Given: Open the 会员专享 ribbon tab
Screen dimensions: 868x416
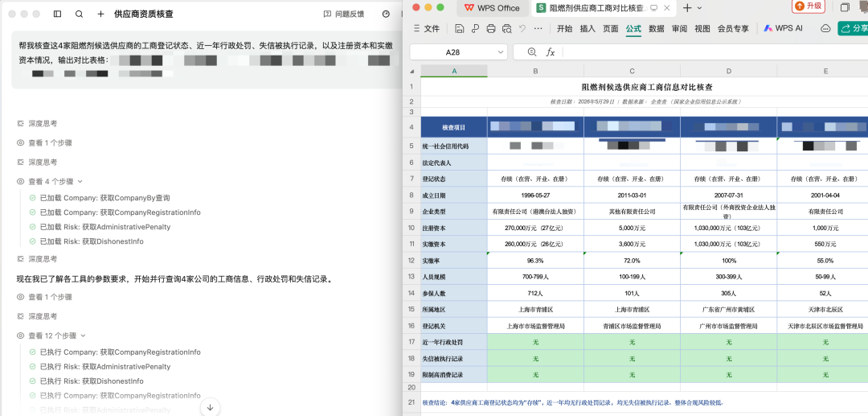Looking at the screenshot, I should tap(733, 28).
